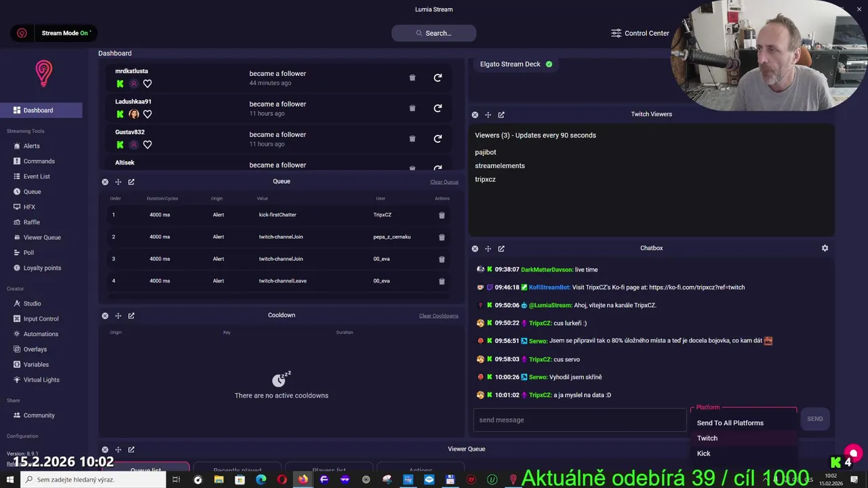Close Twitch Viewers widget
The height and width of the screenshot is (488, 868).
coord(475,115)
